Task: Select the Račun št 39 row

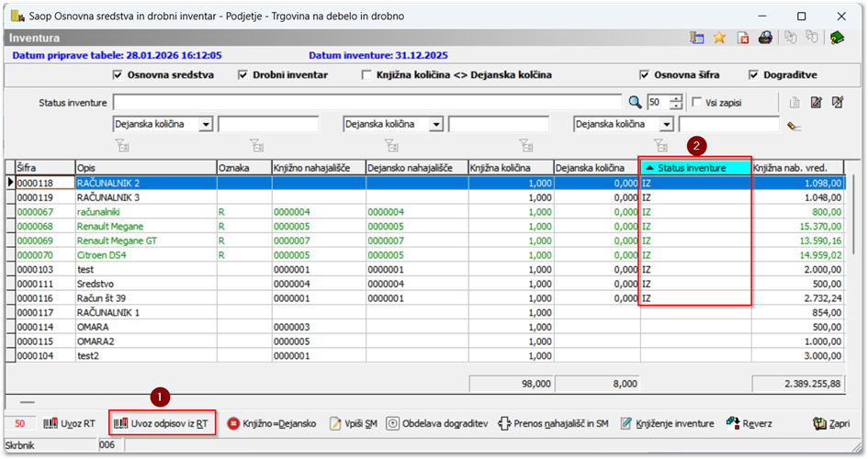Action: [x=430, y=298]
